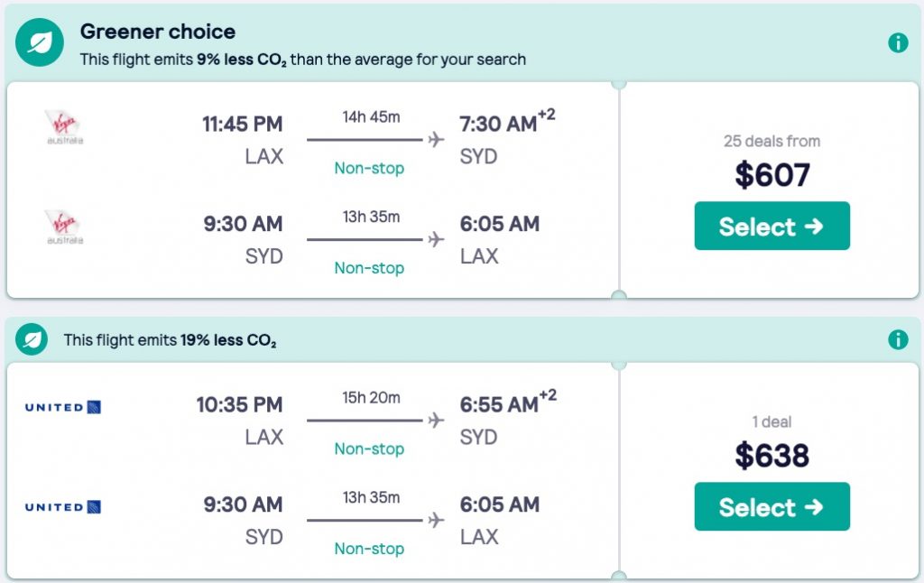Click the 7:30 AM +2 arrival time

[x=505, y=124]
